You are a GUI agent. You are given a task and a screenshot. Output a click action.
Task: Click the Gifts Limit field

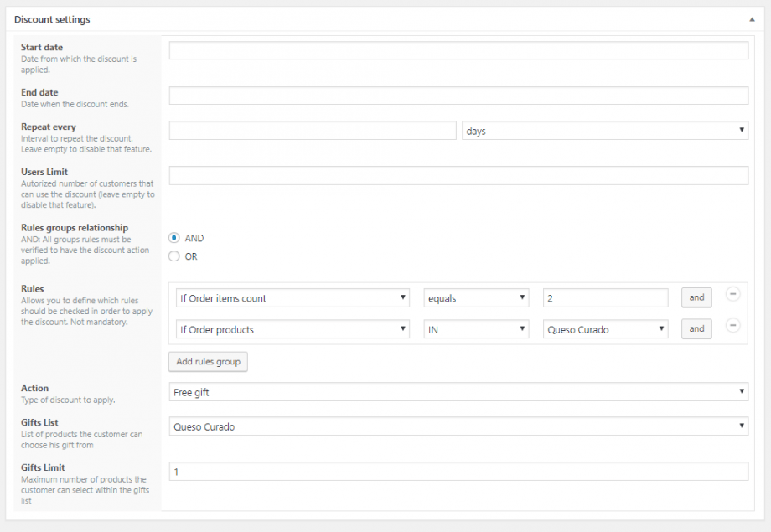point(458,472)
